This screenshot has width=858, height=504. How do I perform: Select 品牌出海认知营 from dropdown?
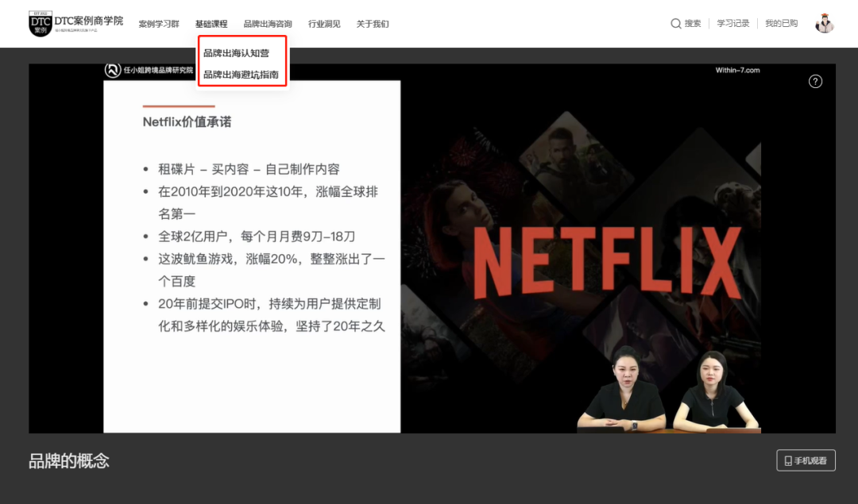pos(237,53)
